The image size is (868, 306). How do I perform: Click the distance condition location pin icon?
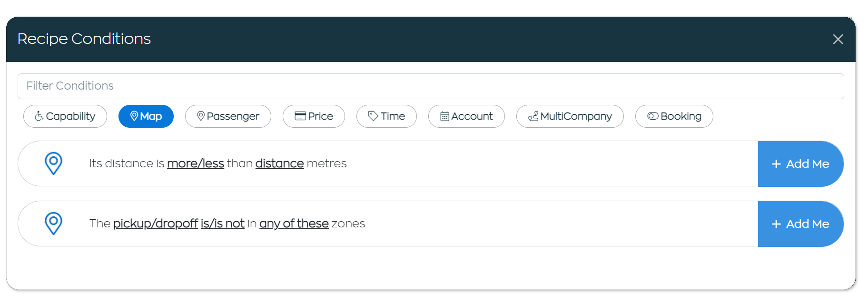tap(53, 163)
